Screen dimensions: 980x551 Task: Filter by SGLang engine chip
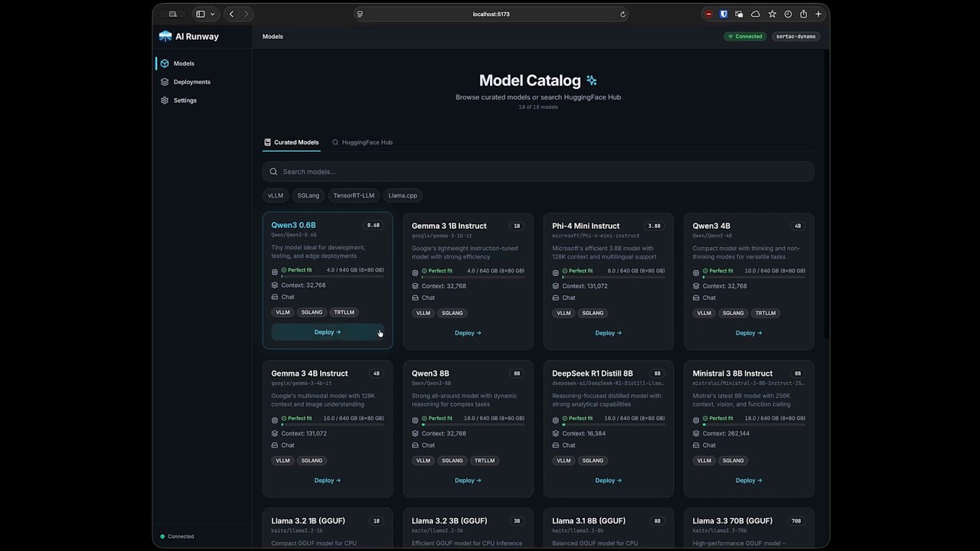pyautogui.click(x=309, y=195)
